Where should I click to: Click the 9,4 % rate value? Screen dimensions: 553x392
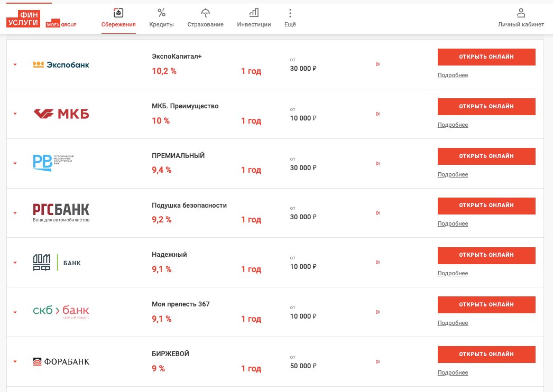click(162, 170)
